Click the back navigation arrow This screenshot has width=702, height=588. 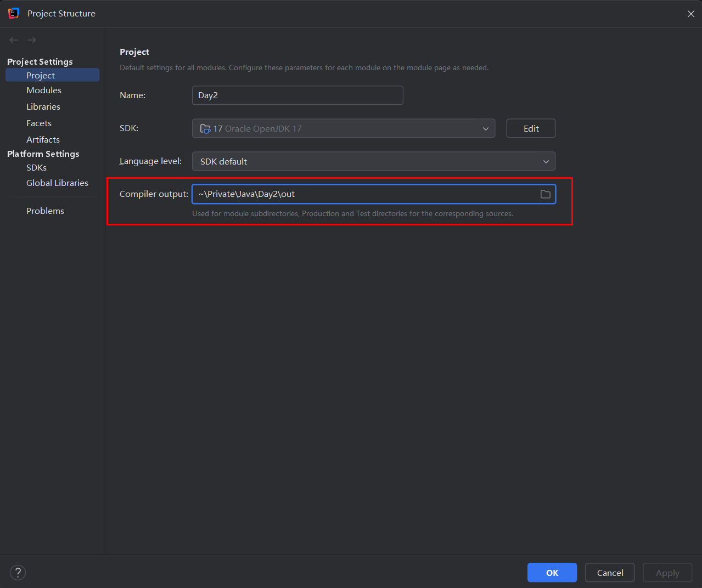pyautogui.click(x=14, y=40)
